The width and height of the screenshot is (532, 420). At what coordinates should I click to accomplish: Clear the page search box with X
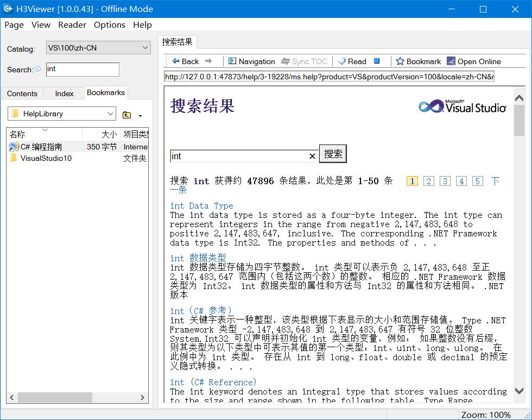pos(312,156)
